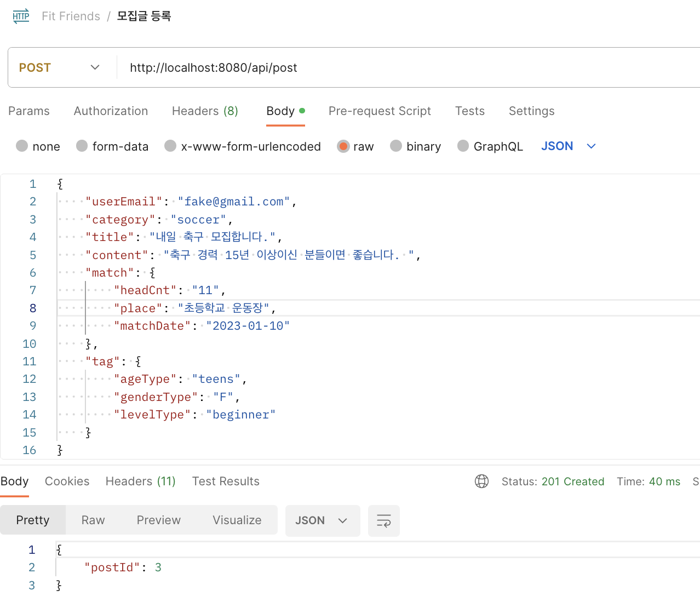Viewport: 700px width, 608px height.
Task: Open the response Test Results tab
Action: coord(226,481)
